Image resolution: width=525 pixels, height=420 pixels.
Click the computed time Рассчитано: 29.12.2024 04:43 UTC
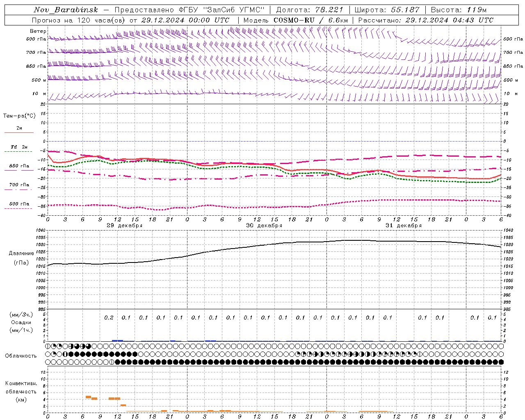(426, 20)
